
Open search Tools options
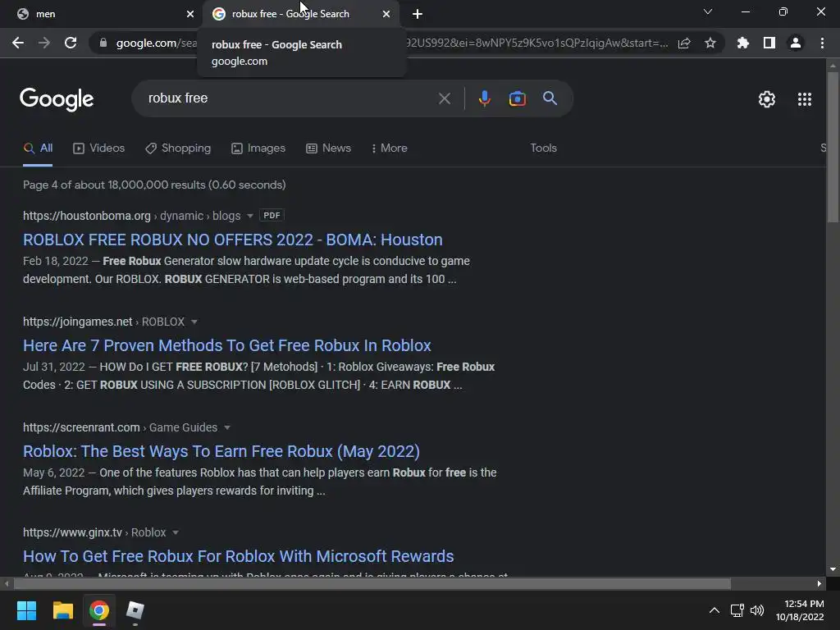pyautogui.click(x=543, y=148)
